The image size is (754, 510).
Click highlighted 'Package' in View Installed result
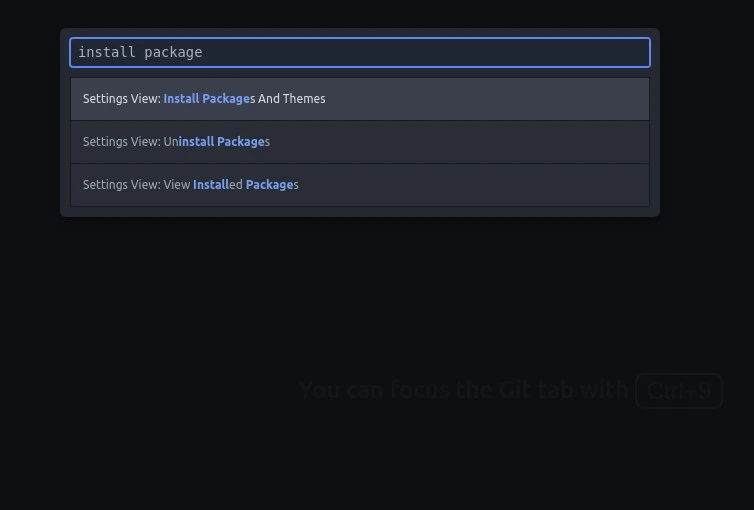269,185
